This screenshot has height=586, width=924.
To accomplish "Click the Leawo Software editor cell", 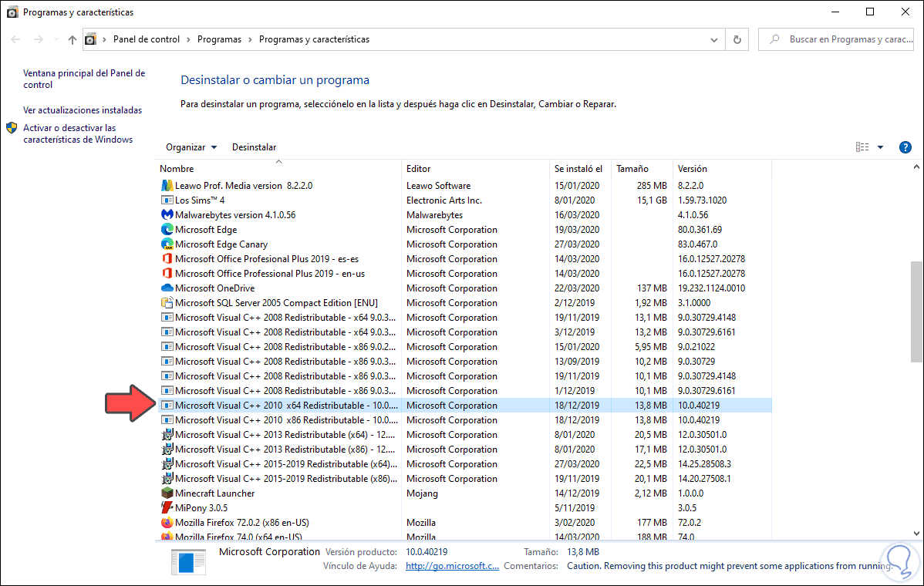I will [438, 186].
